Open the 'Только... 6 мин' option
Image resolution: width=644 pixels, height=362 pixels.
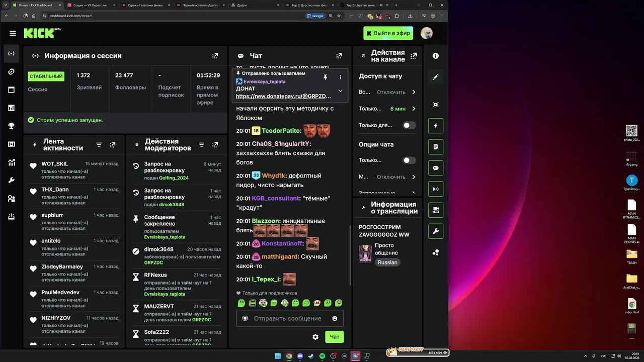387,109
